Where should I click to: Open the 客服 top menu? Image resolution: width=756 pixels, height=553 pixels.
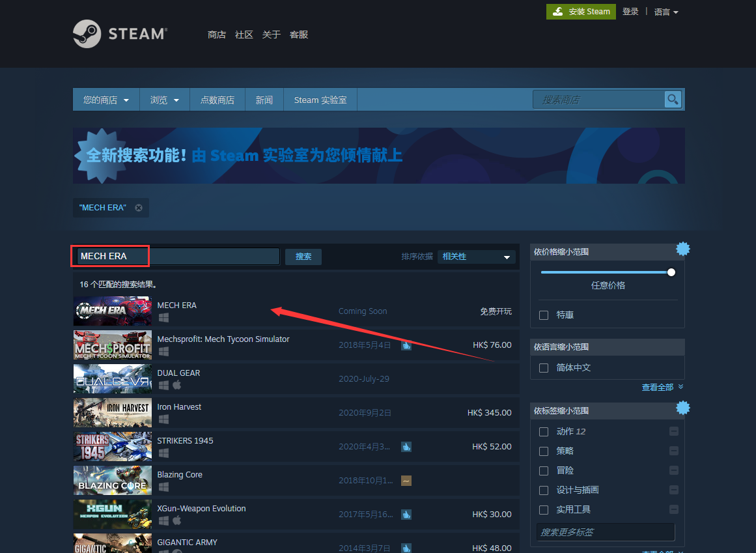(299, 35)
